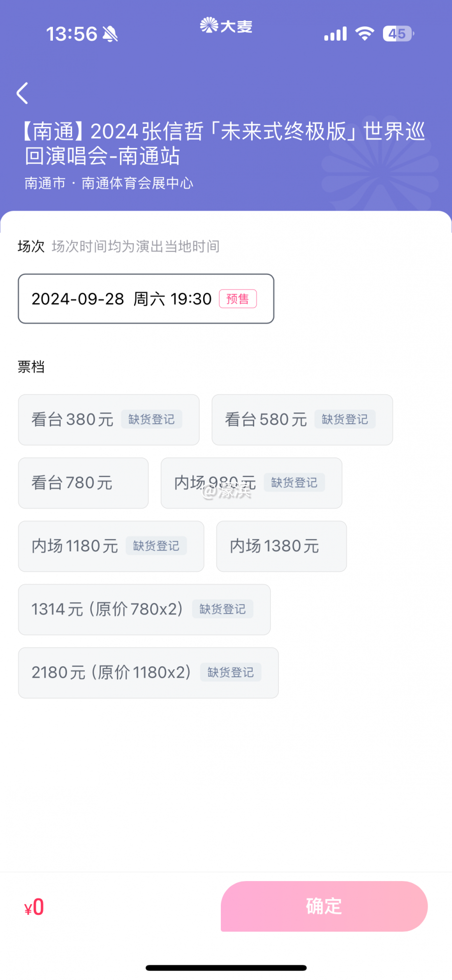Tap the battery indicator icon

398,34
